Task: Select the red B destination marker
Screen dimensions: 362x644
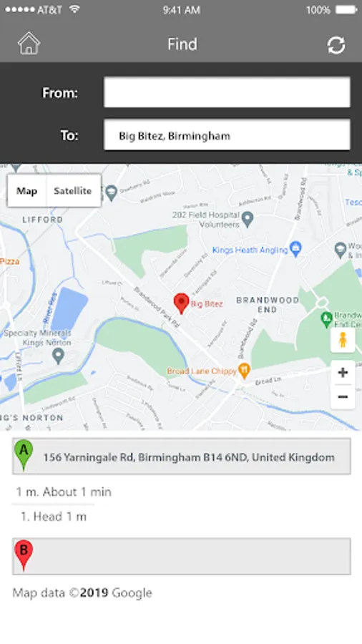Action: click(24, 555)
